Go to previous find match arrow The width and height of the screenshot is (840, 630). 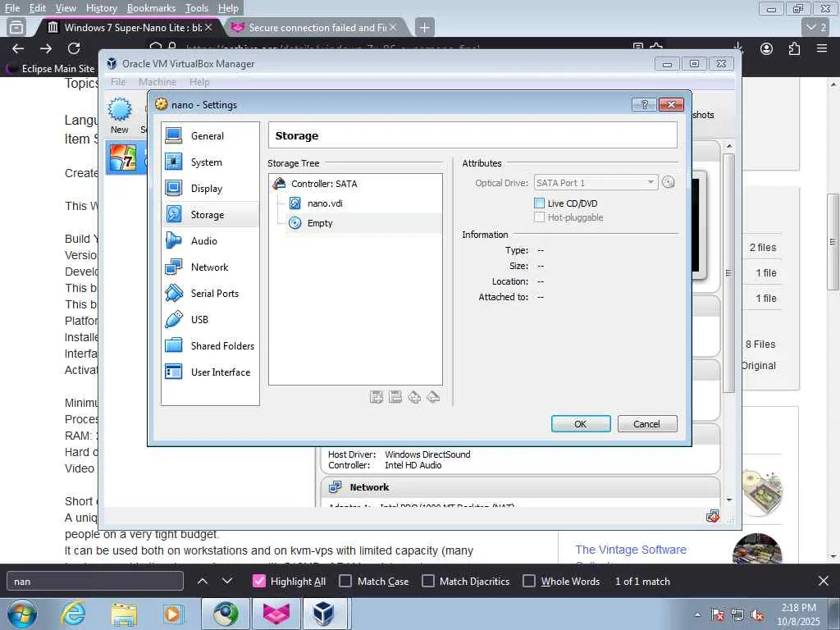[203, 582]
